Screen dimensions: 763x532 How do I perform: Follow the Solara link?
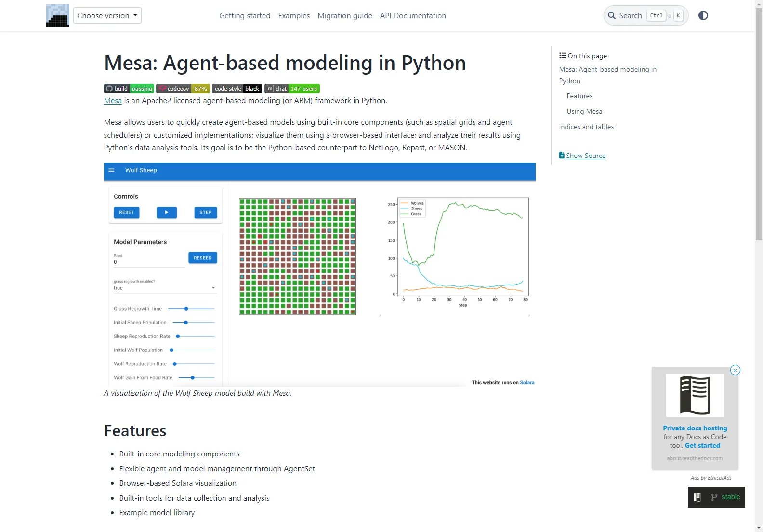click(x=527, y=383)
